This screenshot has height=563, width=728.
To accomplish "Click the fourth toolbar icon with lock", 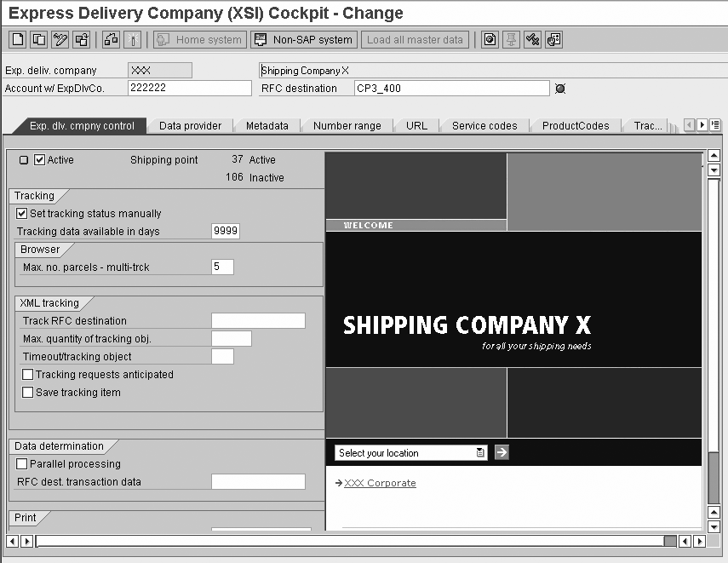I will click(82, 39).
